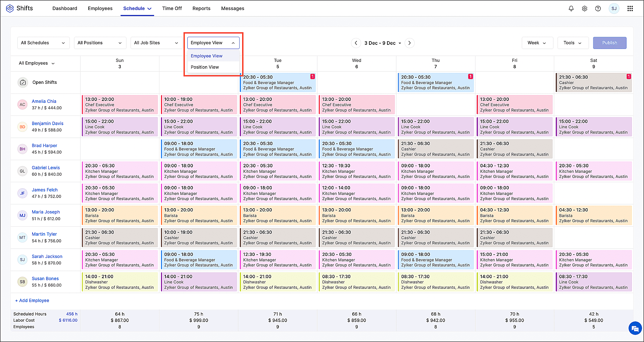Click the $ 6116.00 labor cost total
Image resolution: width=644 pixels, height=342 pixels.
68,320
